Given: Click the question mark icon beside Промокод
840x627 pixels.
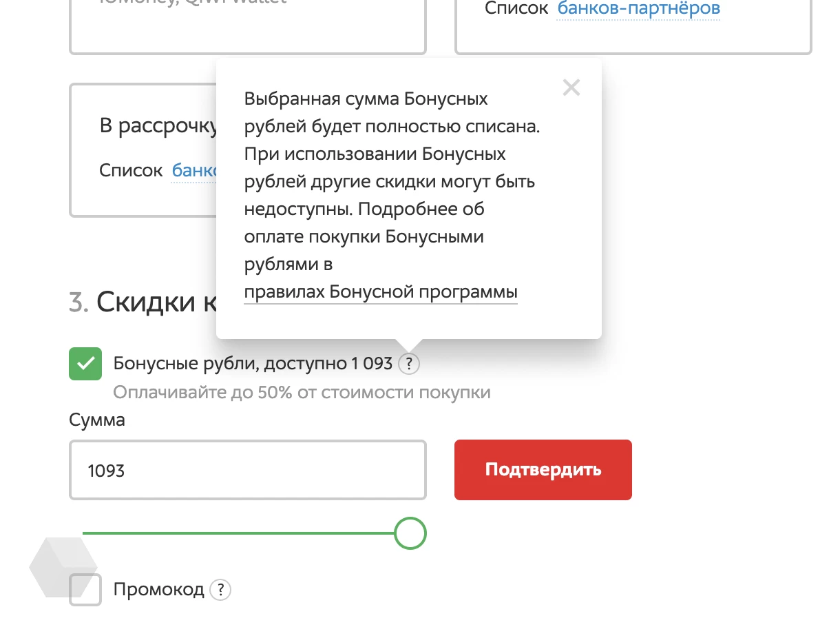Looking at the screenshot, I should pos(220,590).
